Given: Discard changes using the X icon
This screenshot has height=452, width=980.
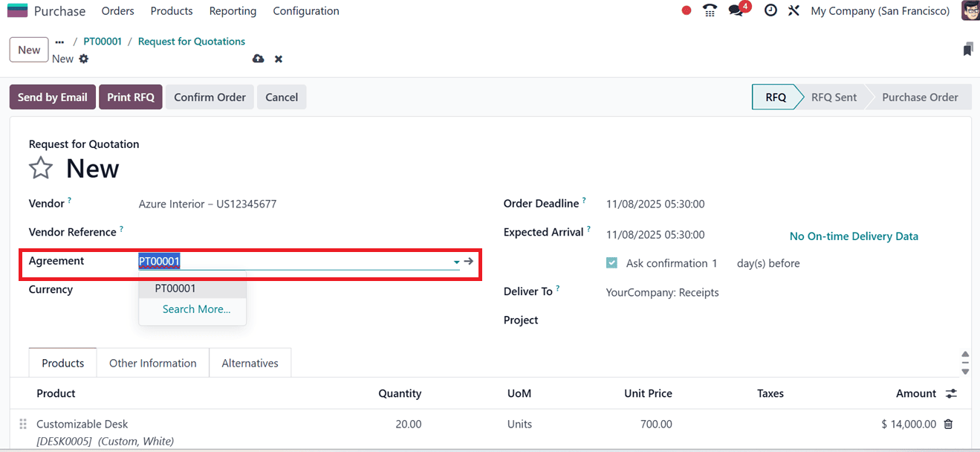Looking at the screenshot, I should tap(278, 58).
